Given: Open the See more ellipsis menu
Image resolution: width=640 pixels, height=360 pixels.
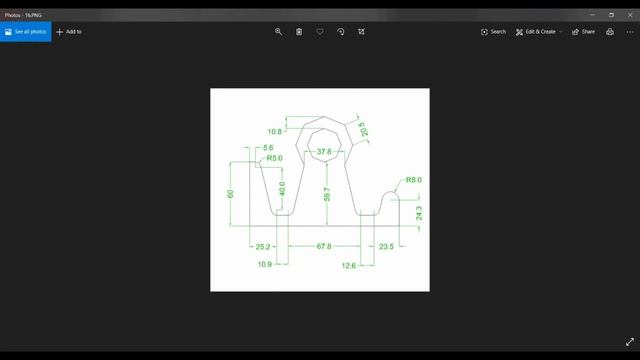Looking at the screenshot, I should [630, 31].
